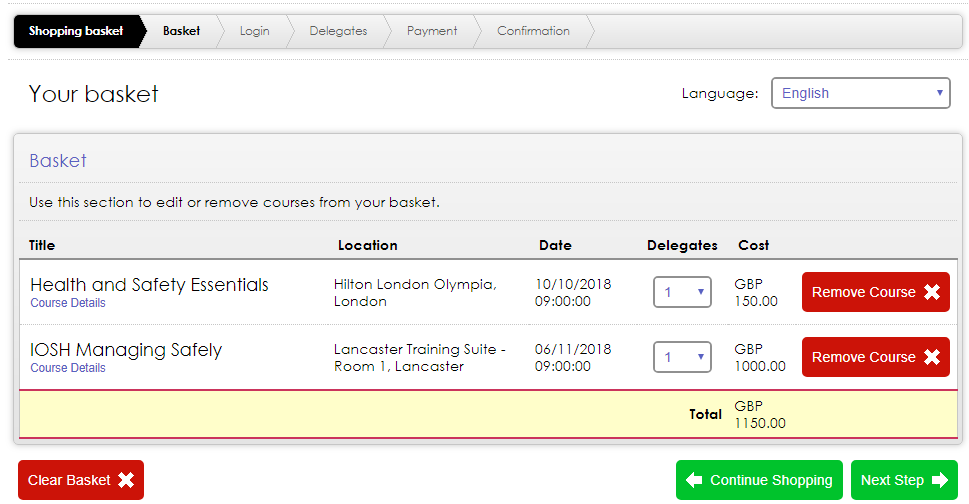Go to the Delegates step
The height and width of the screenshot is (504, 969).
[x=338, y=31]
